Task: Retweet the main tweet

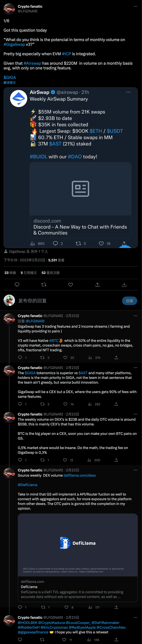Action: [x=44, y=285]
